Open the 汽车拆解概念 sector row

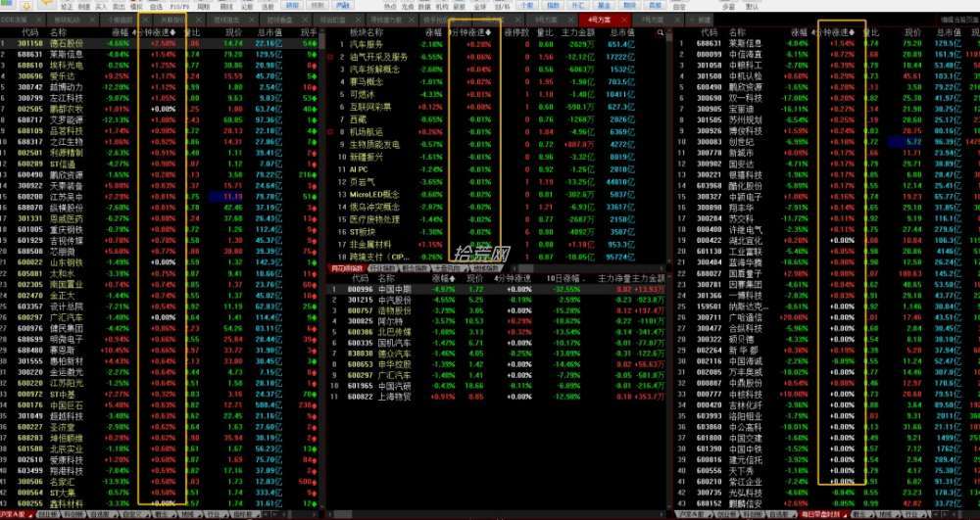coord(497,70)
